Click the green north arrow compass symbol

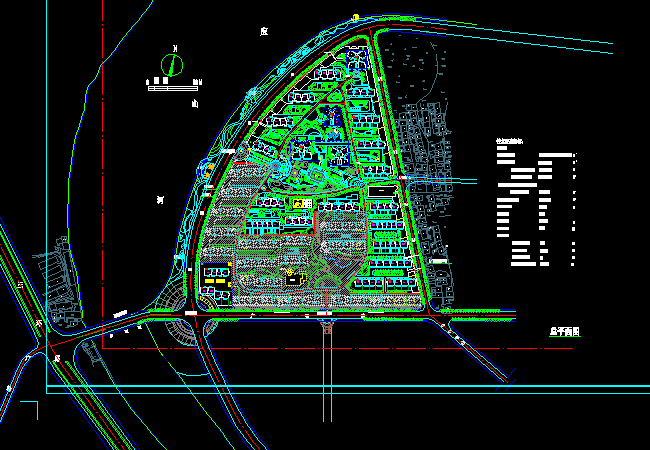pos(174,65)
